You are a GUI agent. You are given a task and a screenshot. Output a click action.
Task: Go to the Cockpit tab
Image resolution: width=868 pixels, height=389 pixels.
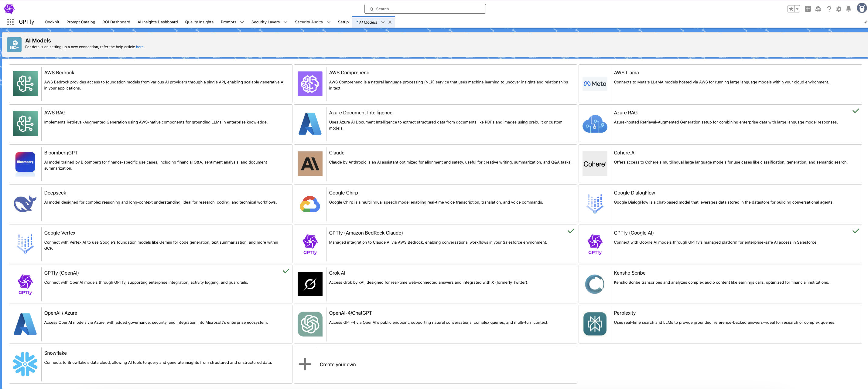point(52,22)
